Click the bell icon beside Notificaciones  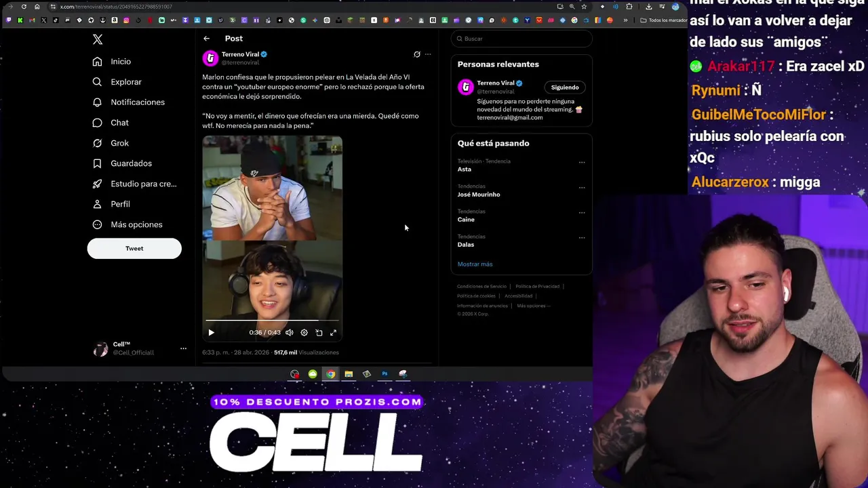[97, 102]
